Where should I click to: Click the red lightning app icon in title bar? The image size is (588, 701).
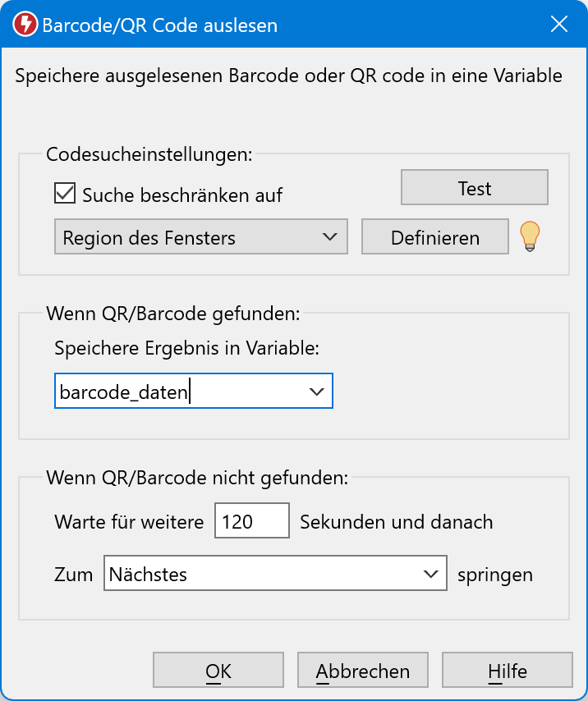click(25, 25)
